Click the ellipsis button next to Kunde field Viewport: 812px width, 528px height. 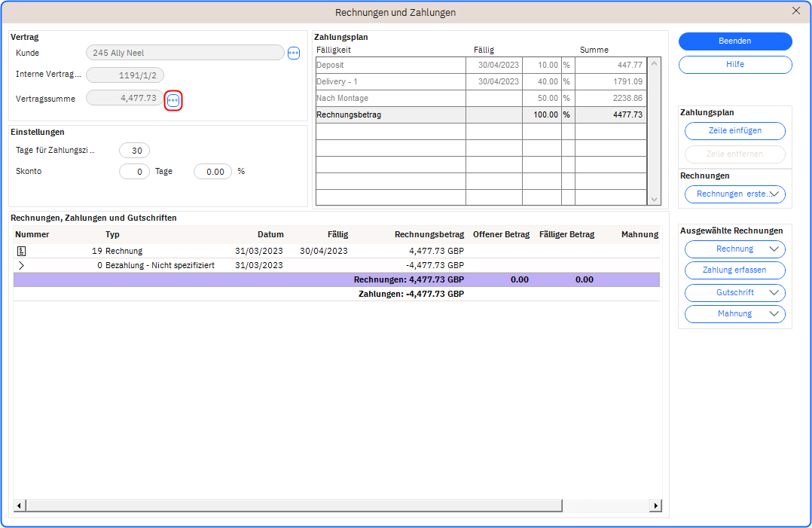click(x=294, y=53)
